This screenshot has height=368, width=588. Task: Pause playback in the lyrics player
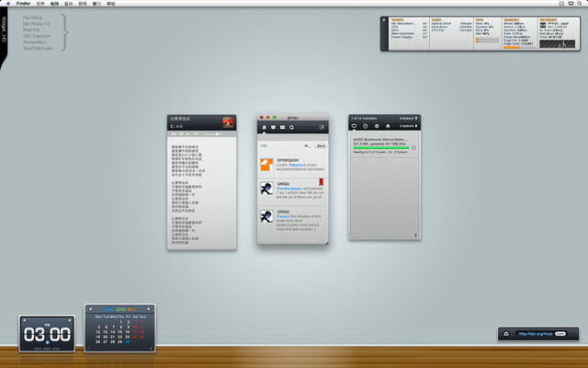pos(182,134)
